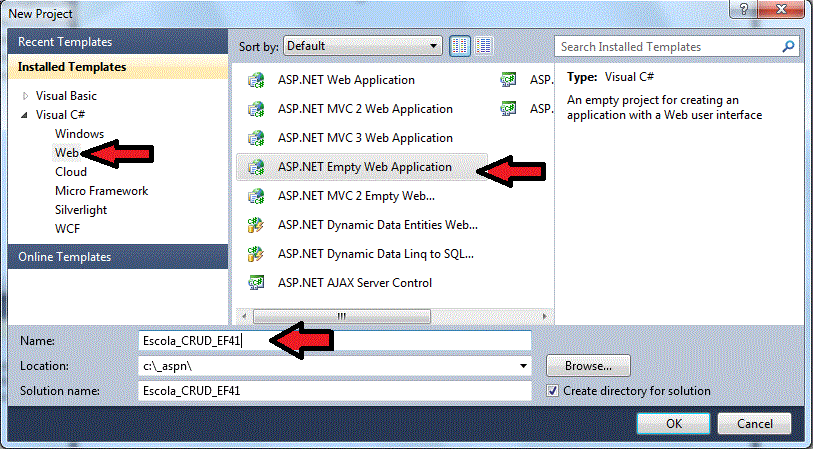
Task: Select Web under Visual C#
Action: pyautogui.click(x=67, y=153)
